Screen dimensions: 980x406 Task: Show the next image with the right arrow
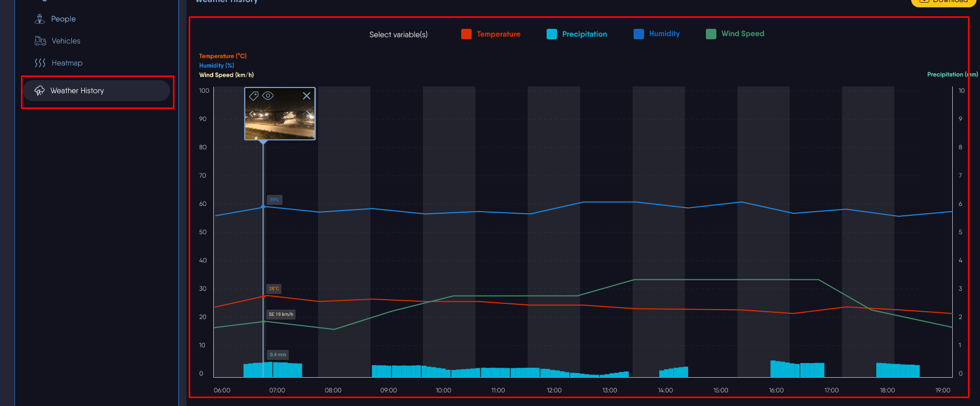point(309,114)
